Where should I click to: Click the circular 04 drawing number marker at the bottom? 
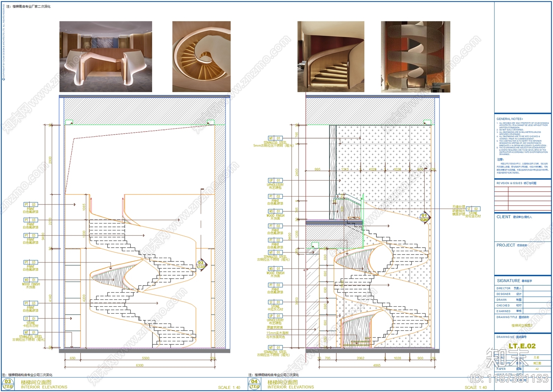(x=254, y=384)
